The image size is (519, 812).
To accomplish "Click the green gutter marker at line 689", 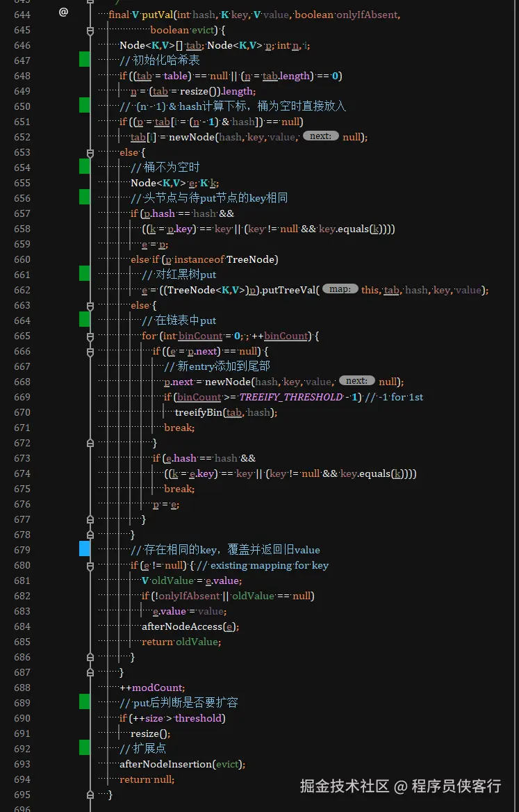I will click(x=84, y=701).
